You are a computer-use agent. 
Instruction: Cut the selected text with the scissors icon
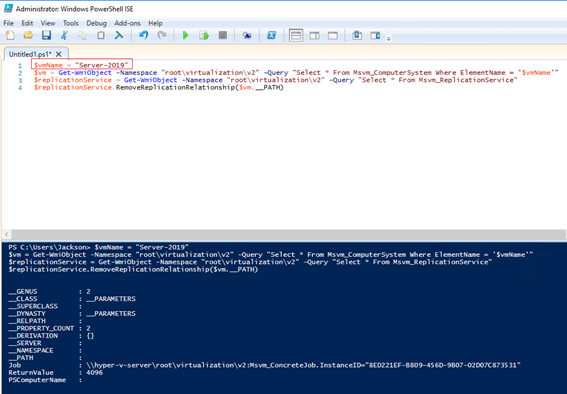[64, 35]
